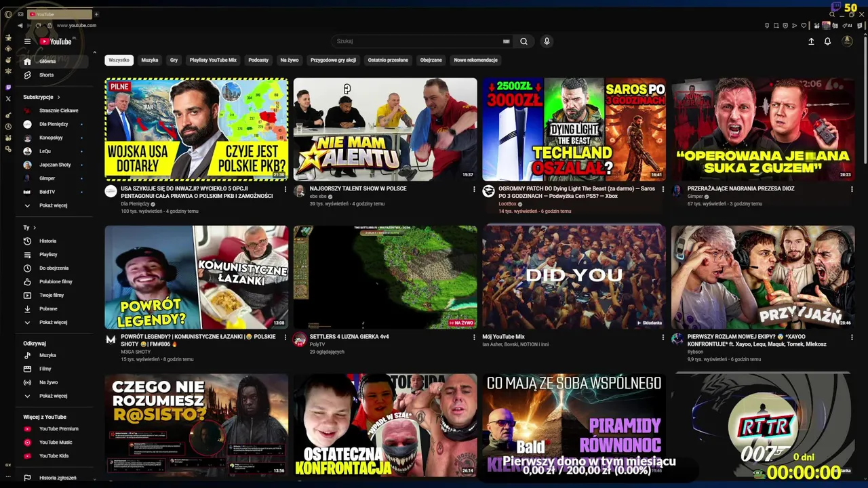Click the ad blocker shield icon
The image size is (868, 488).
pos(785,26)
